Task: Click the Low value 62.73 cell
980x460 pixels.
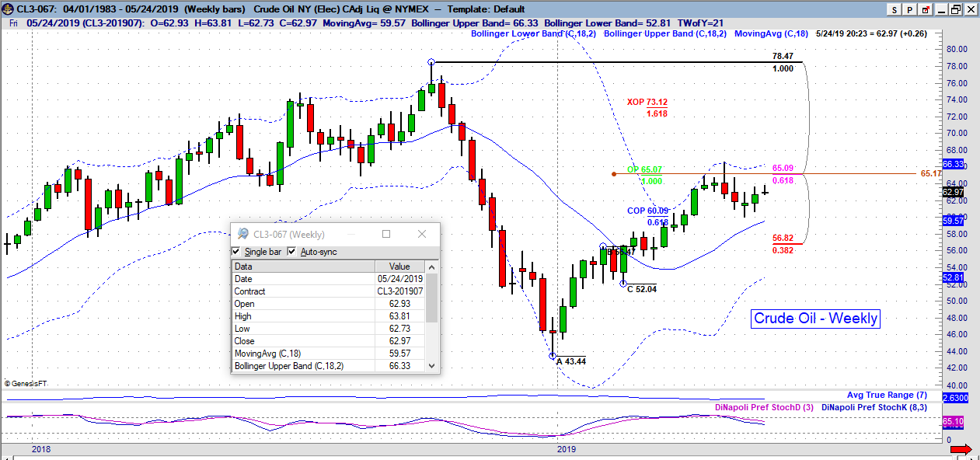Action: [x=400, y=329]
